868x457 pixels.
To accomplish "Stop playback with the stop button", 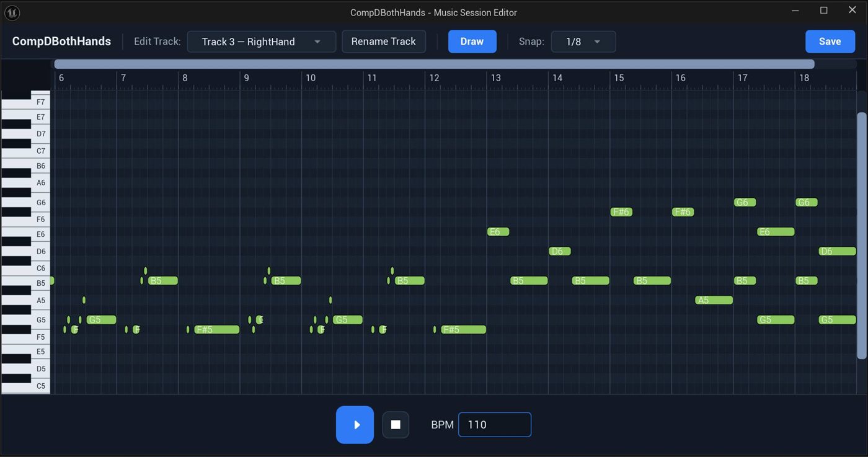I will click(x=396, y=425).
